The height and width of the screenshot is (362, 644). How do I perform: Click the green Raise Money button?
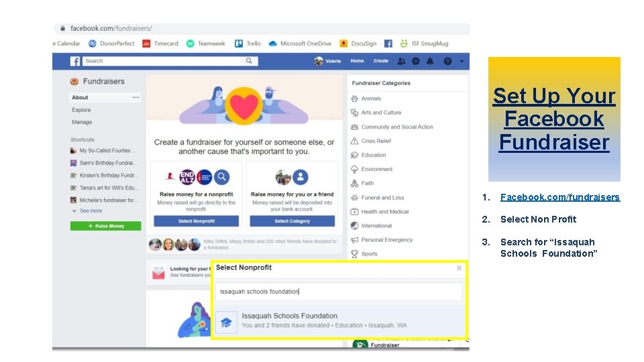click(x=105, y=226)
